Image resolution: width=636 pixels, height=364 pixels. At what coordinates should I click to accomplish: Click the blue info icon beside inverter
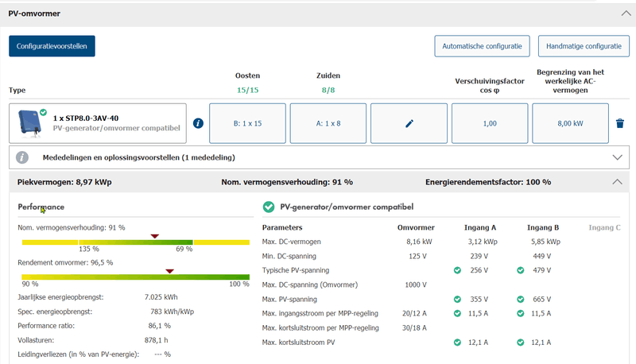(199, 123)
